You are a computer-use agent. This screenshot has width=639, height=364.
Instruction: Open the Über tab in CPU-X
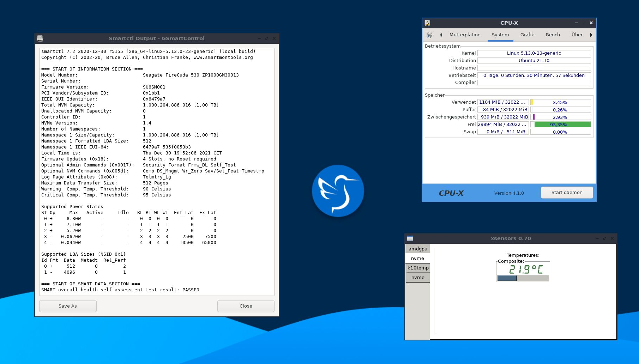point(577,35)
